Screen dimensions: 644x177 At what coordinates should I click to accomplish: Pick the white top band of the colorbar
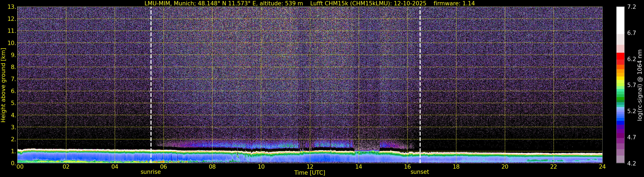[x=620, y=20]
